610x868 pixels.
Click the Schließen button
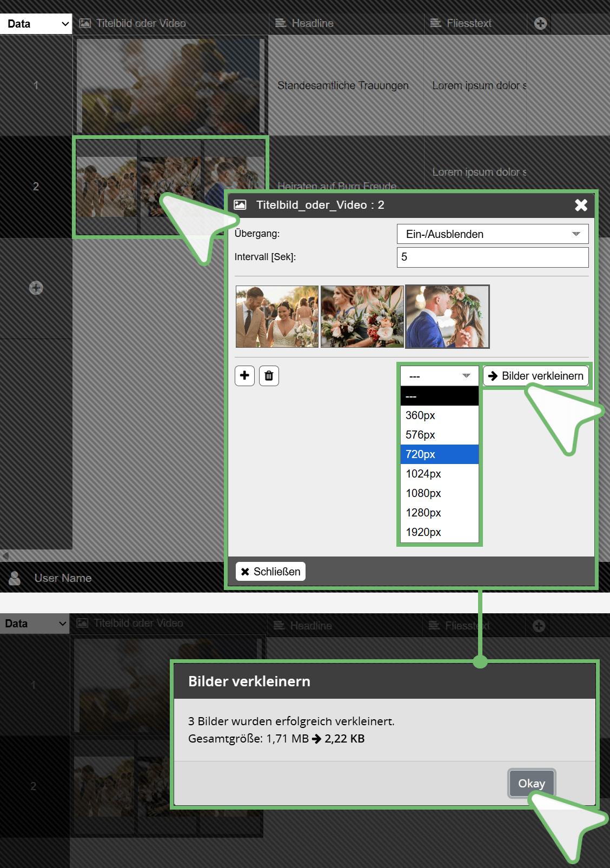coord(270,572)
